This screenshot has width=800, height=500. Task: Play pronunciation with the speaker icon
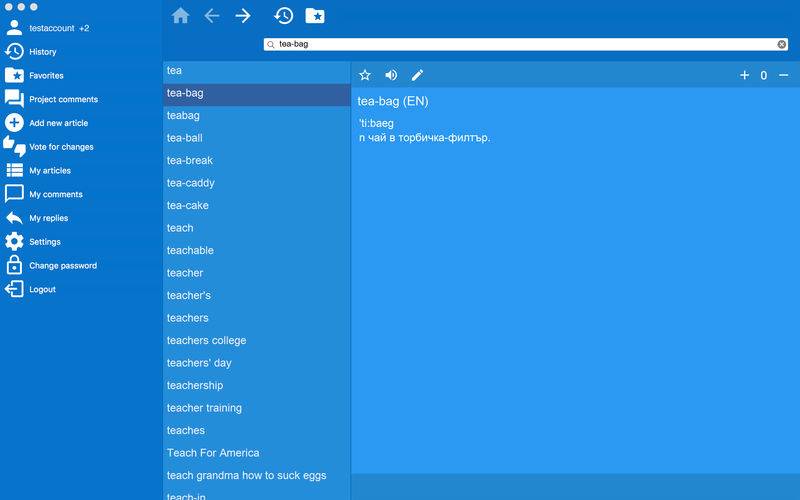pyautogui.click(x=391, y=76)
